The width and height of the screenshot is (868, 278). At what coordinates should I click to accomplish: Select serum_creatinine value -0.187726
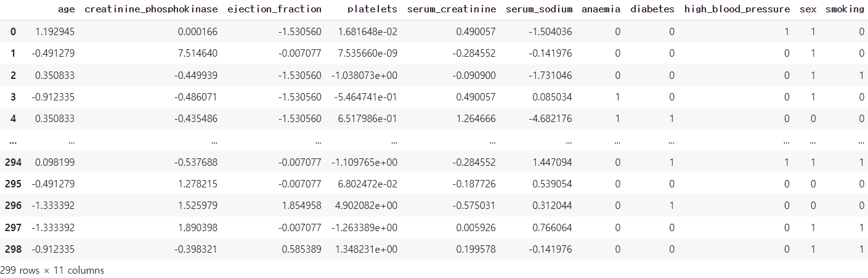(x=475, y=184)
